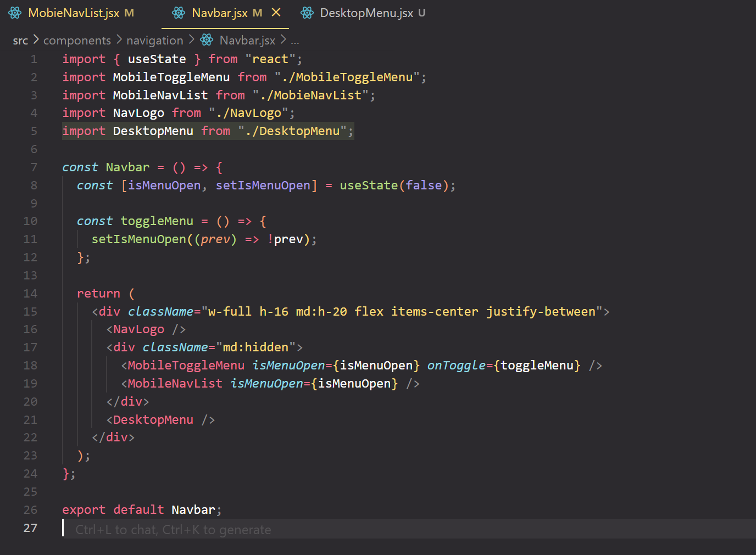Click the React icon on Navbar.jsx tab
This screenshot has width=756, height=555.
tap(179, 13)
